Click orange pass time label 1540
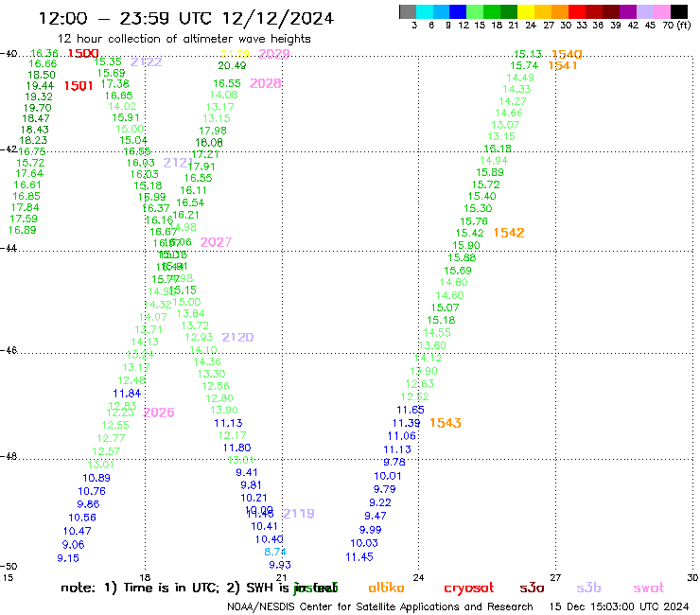Viewport: 700px width, 615px height. pyautogui.click(x=567, y=54)
